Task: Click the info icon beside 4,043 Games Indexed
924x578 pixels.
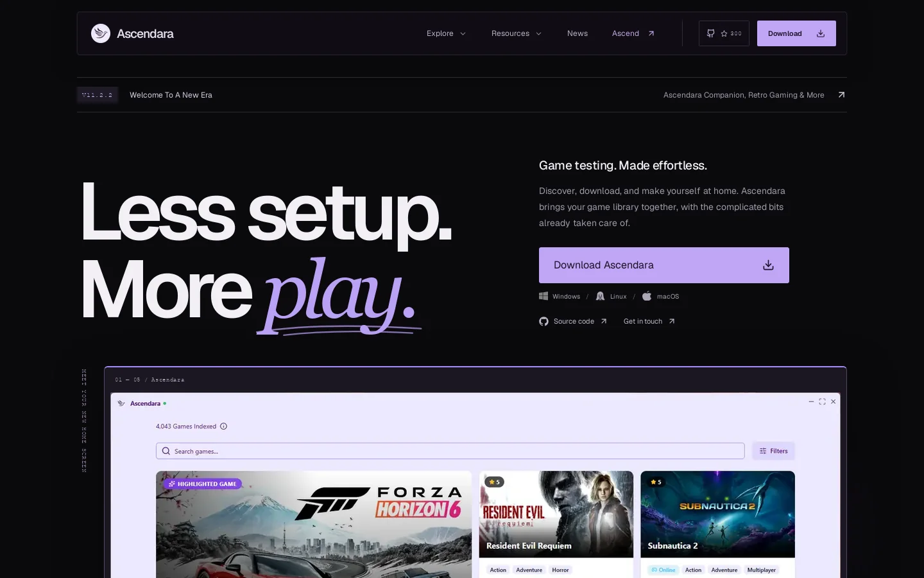Action: [223, 426]
